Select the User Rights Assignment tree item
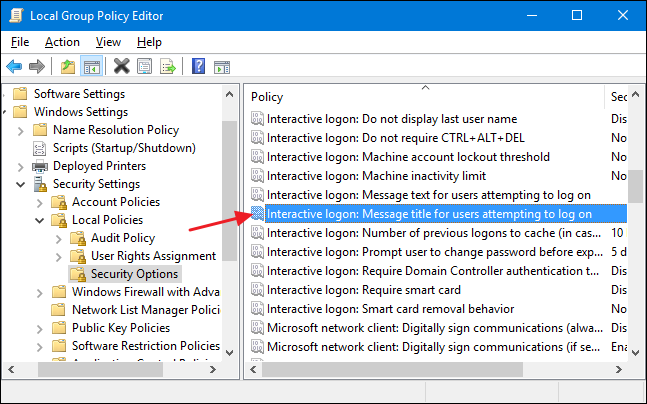Image resolution: width=647 pixels, height=404 pixels. (153, 256)
